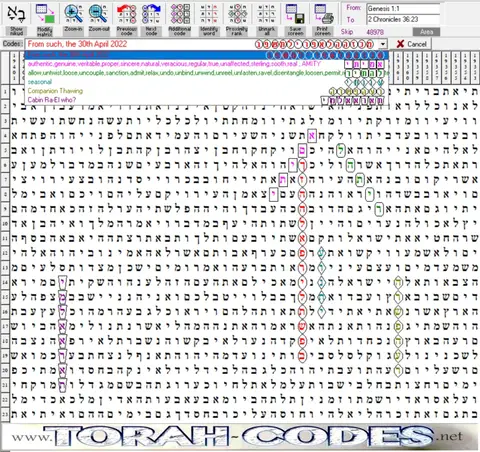
Task: Click the gray Area button
Action: [426, 32]
